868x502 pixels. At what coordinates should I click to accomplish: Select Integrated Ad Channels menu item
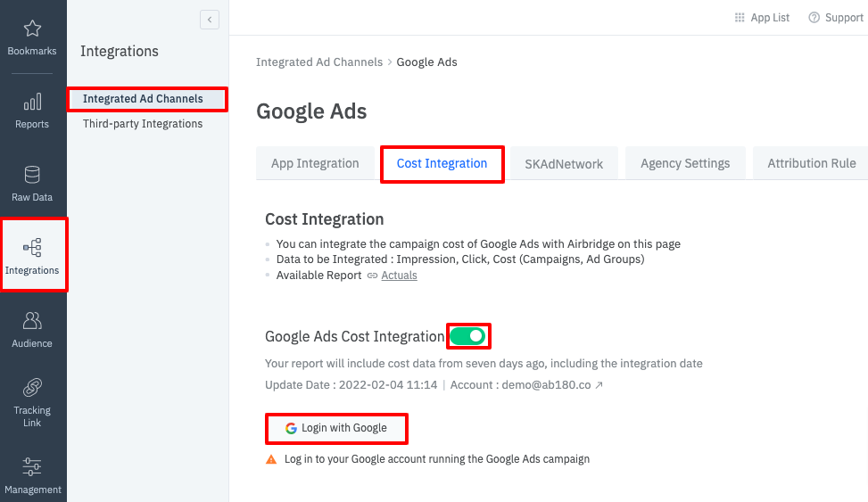(x=147, y=99)
